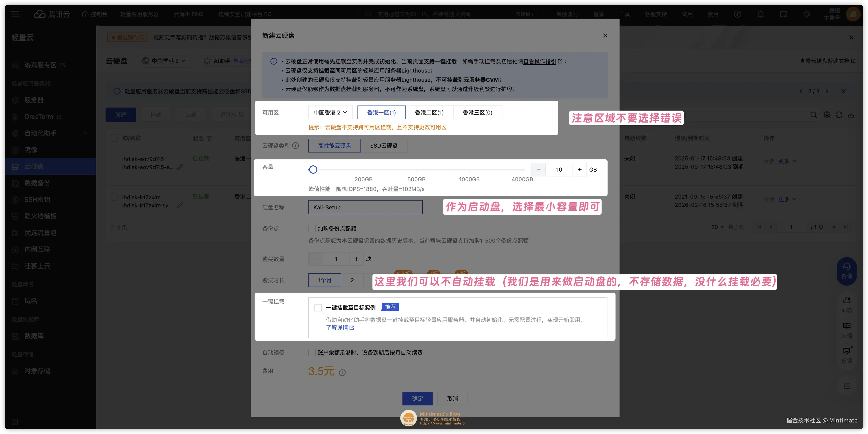868x434 pixels.
Task: Check the 加购备份点配额 option
Action: coord(312,228)
